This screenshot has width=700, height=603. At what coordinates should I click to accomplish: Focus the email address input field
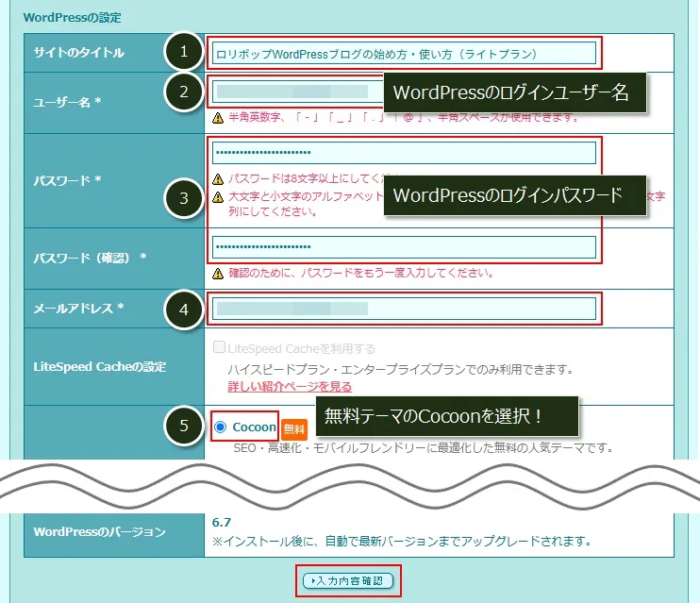404,309
